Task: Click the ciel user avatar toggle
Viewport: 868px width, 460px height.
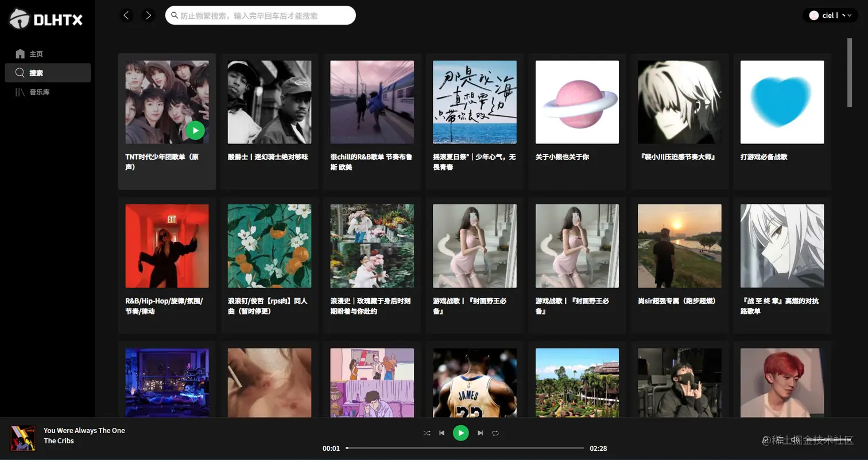Action: point(813,15)
